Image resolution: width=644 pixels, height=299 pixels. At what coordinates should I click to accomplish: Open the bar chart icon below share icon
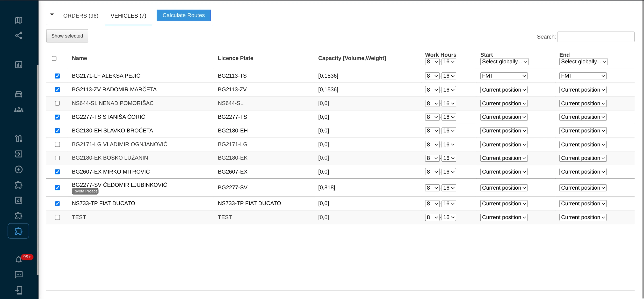click(19, 65)
